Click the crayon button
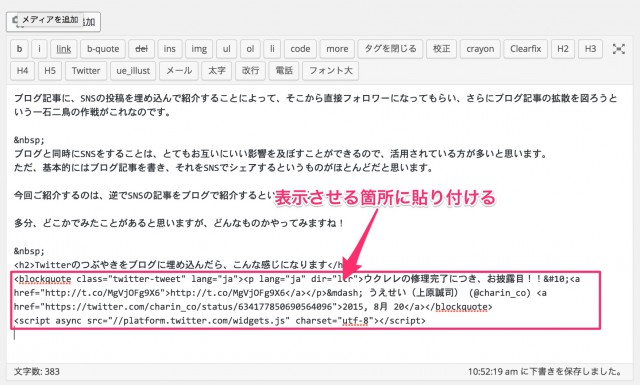The image size is (640, 385). pyautogui.click(x=480, y=49)
